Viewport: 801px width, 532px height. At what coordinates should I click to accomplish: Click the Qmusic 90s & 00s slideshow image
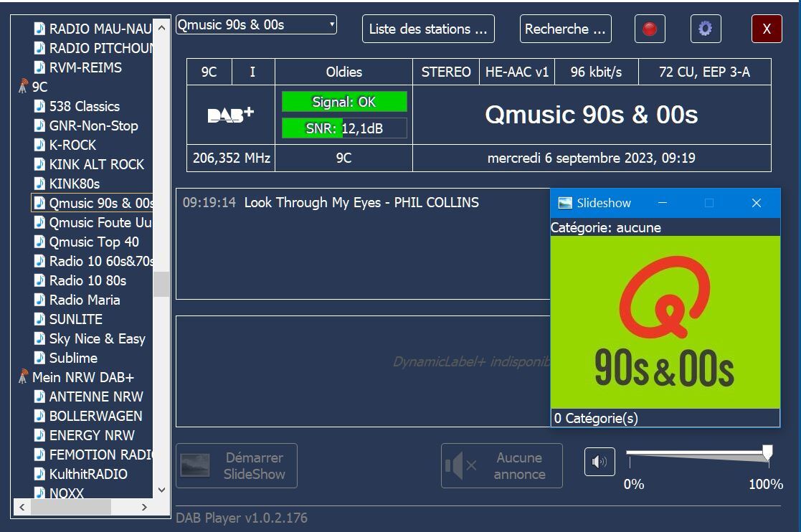click(x=665, y=322)
